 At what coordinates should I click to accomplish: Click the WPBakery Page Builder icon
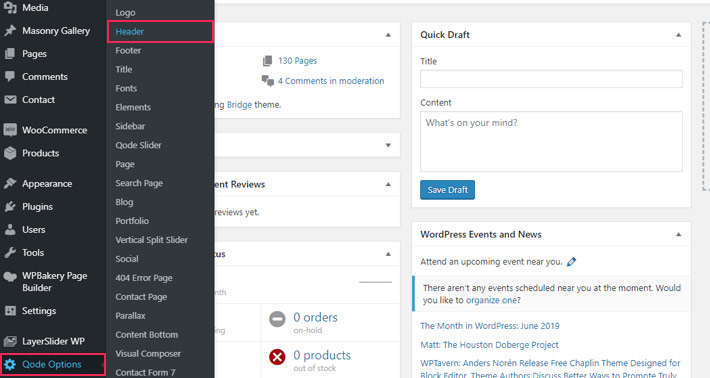(x=10, y=276)
